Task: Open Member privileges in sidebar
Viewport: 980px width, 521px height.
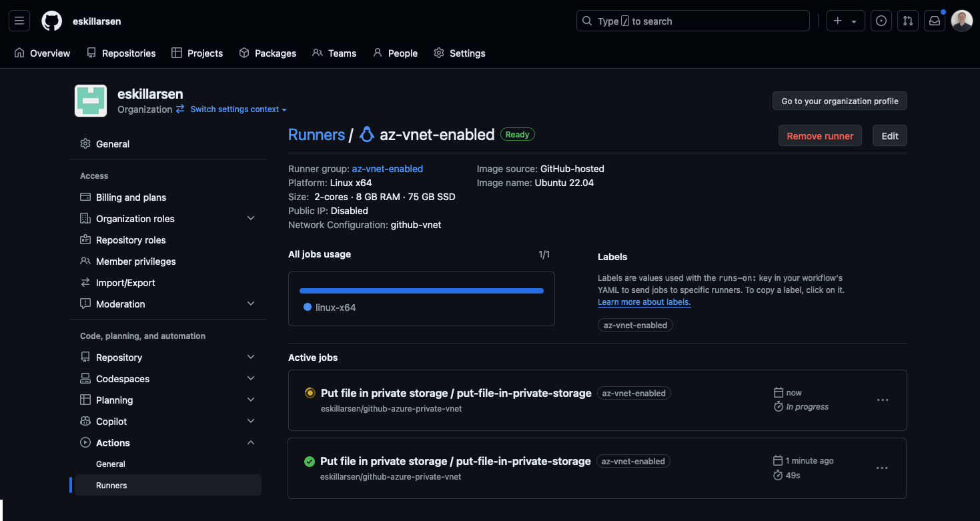Action: 168,262
